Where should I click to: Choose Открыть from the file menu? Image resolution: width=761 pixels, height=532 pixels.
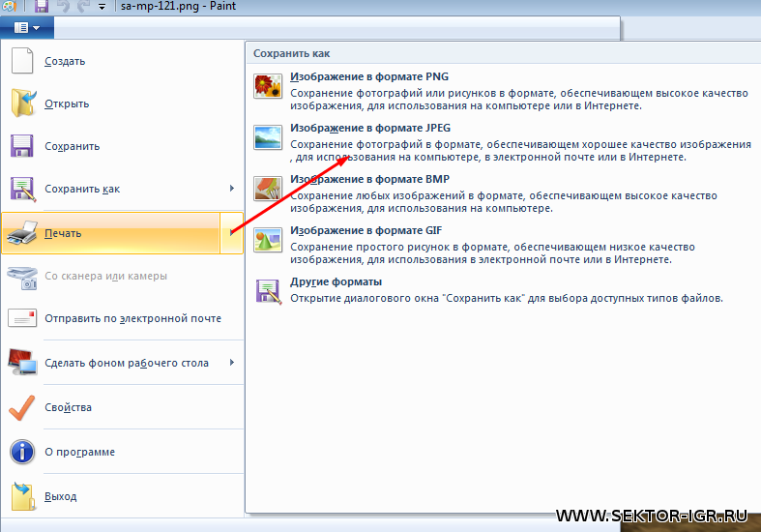pyautogui.click(x=122, y=103)
